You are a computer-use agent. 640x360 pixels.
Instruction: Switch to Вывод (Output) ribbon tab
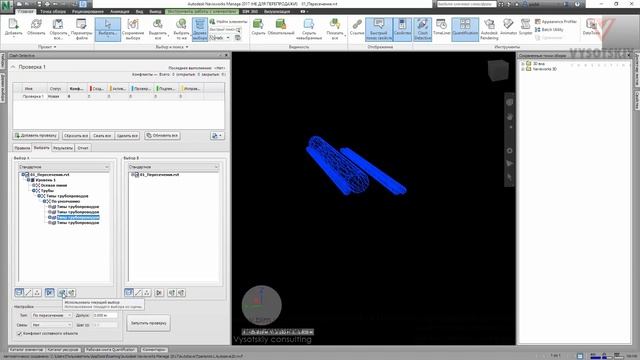pyautogui.click(x=155, y=11)
